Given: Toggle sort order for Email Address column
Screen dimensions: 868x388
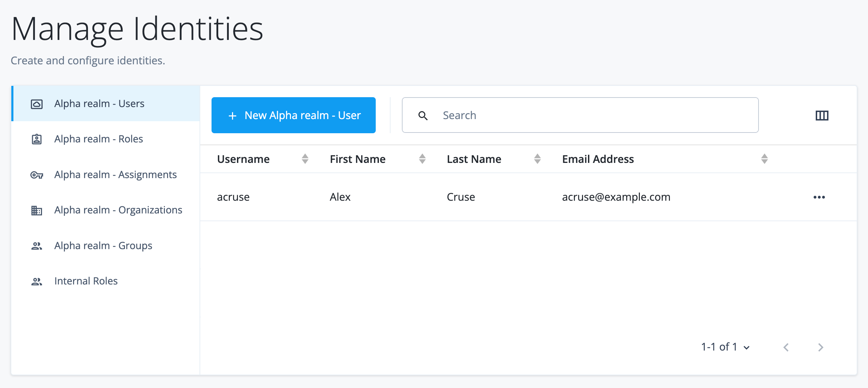Looking at the screenshot, I should [x=764, y=159].
